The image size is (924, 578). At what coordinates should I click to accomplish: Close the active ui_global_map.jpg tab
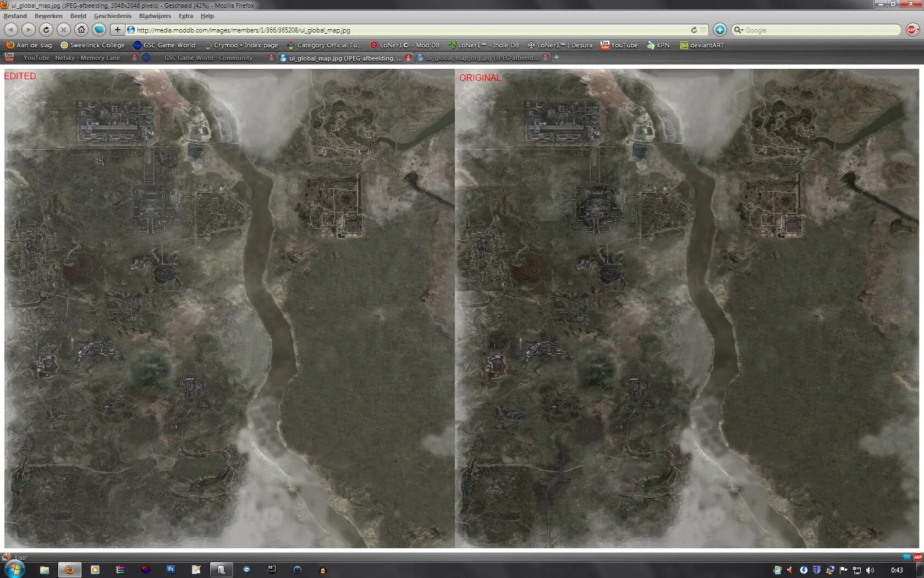[x=408, y=58]
